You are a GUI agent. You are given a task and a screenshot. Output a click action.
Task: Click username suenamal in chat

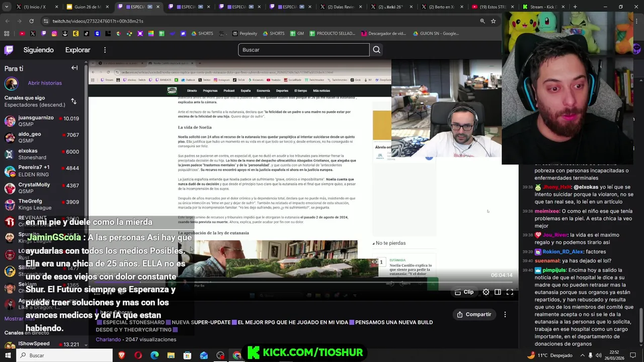tap(547, 260)
